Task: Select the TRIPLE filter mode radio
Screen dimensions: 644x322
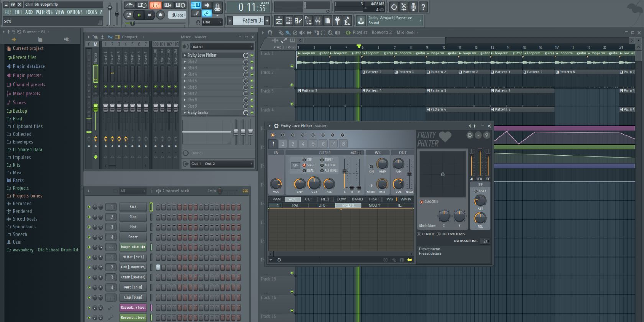Action: (x=322, y=160)
